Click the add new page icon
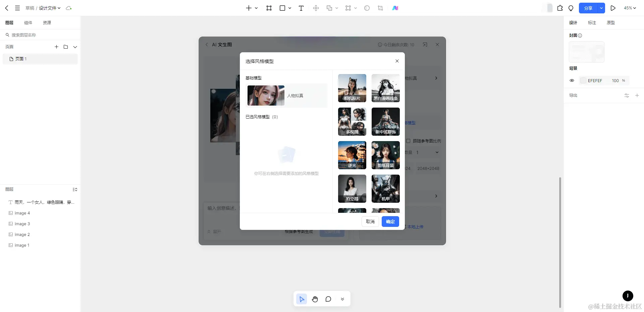This screenshot has width=644, height=312. coord(56,47)
